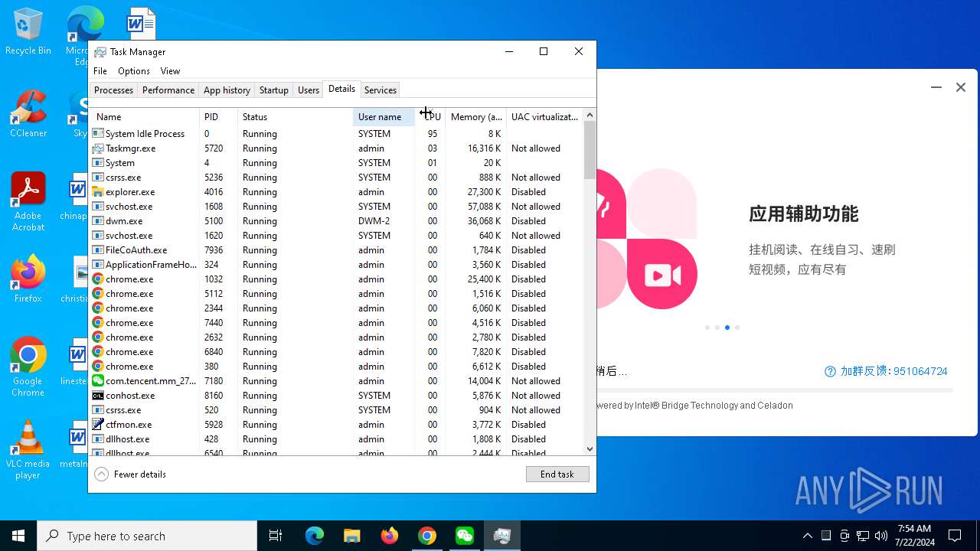
Task: Select Task Manager taskbar icon
Action: coord(501,536)
